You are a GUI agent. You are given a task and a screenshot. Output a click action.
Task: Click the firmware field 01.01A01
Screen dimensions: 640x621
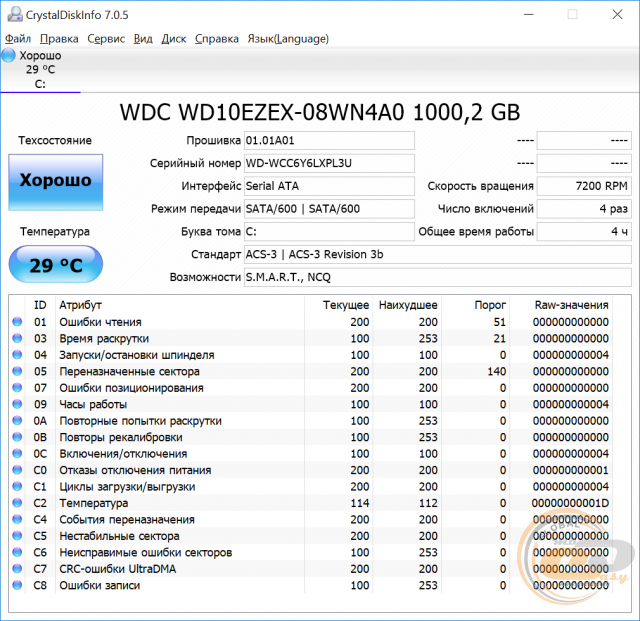329,140
